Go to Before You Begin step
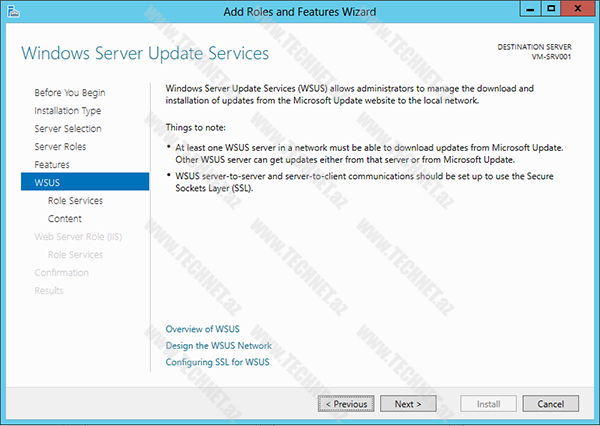Screen dimensions: 600x426 pyautogui.click(x=70, y=93)
